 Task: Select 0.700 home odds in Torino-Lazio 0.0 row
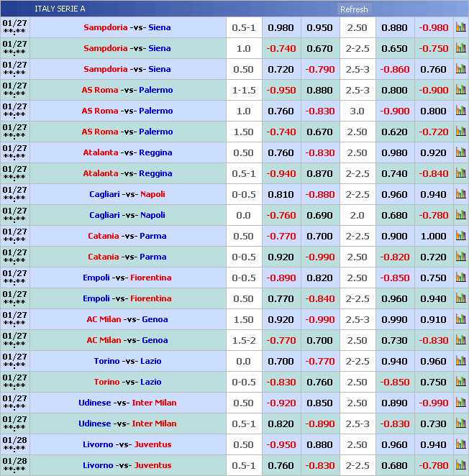pyautogui.click(x=281, y=361)
